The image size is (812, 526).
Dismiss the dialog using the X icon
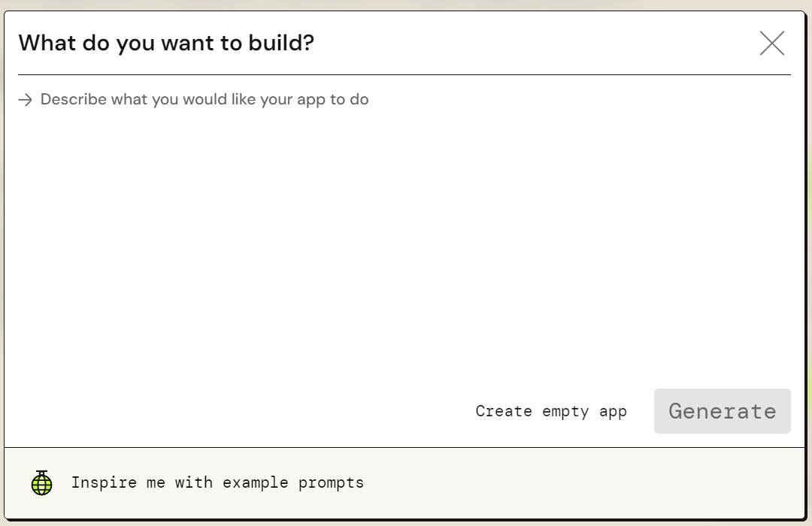pyautogui.click(x=771, y=43)
